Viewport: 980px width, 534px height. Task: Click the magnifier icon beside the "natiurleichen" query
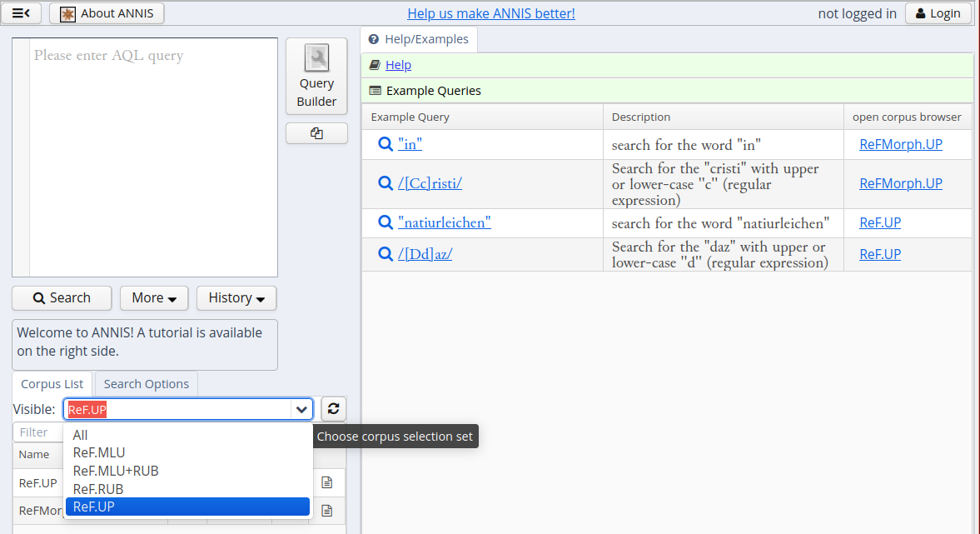point(385,222)
